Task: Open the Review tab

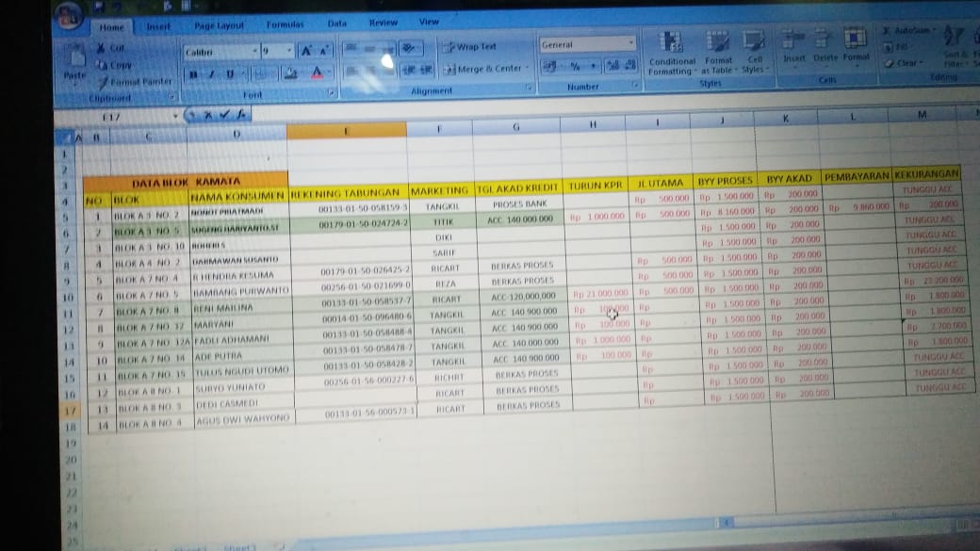Action: [384, 23]
